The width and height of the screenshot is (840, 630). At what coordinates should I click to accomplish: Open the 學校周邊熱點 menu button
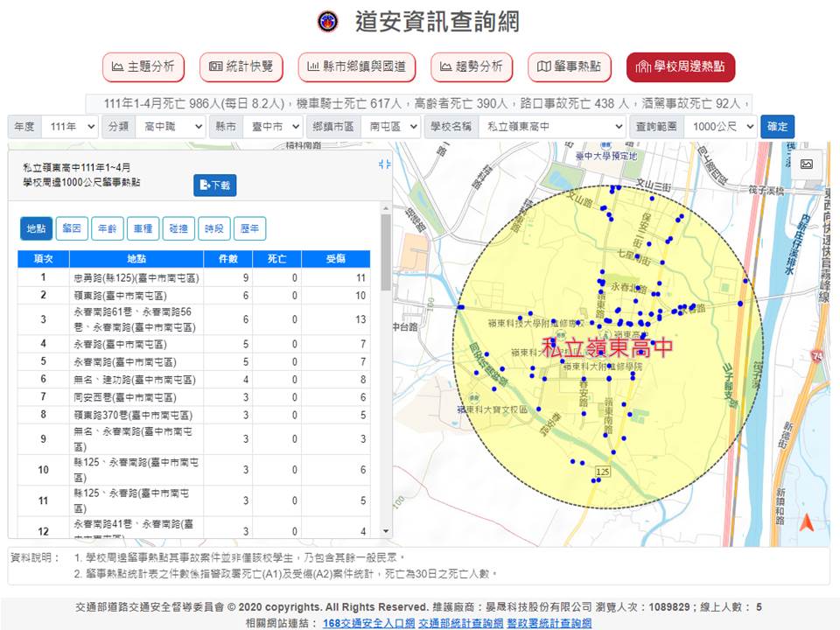coord(681,66)
